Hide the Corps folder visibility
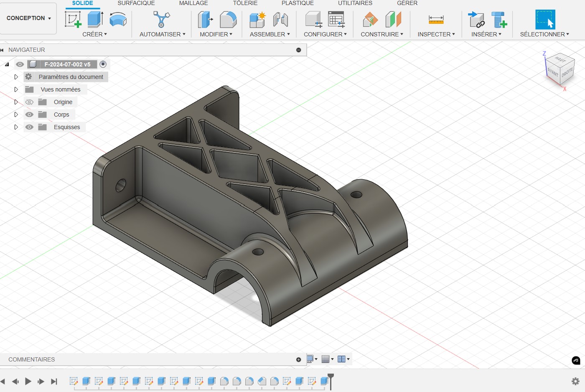The width and height of the screenshot is (585, 392). point(29,115)
